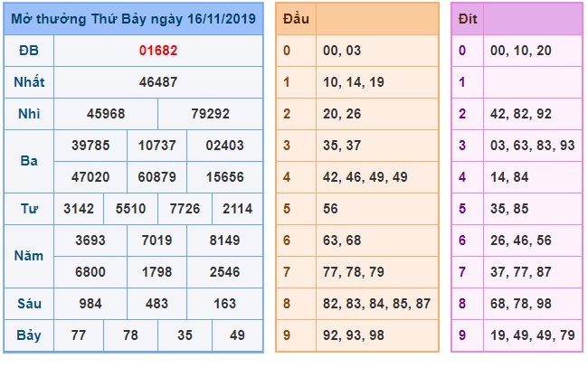Image resolution: width=588 pixels, height=368 pixels.
Task: Click Đầu values '20, 26'
Action: pyautogui.click(x=342, y=114)
